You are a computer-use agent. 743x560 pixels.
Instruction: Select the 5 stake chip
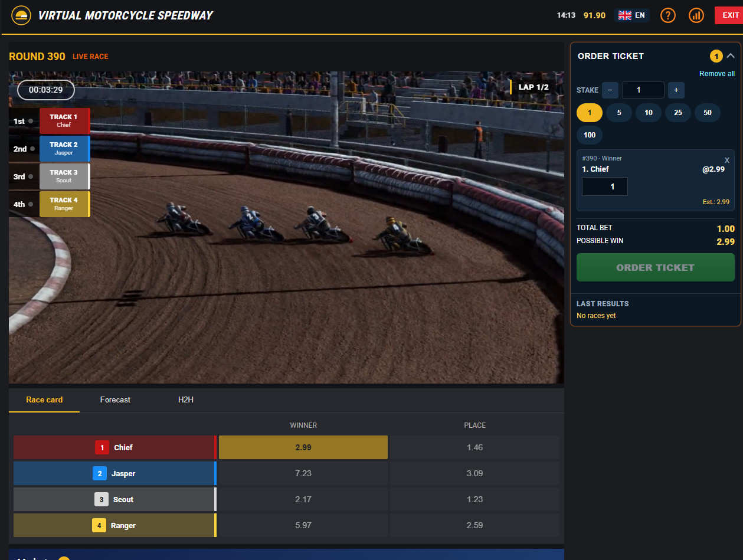(619, 113)
